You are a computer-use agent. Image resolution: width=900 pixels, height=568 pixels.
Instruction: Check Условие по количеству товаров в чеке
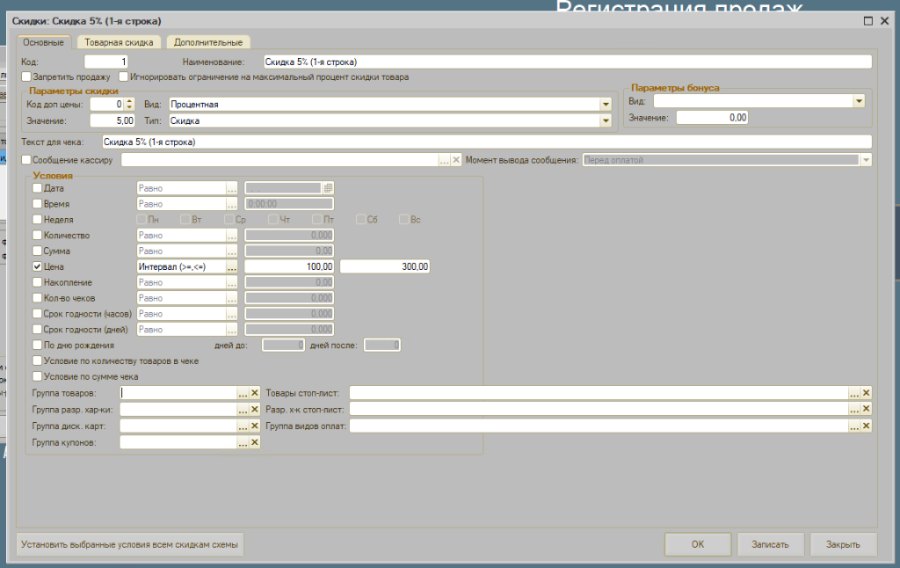[x=37, y=361]
